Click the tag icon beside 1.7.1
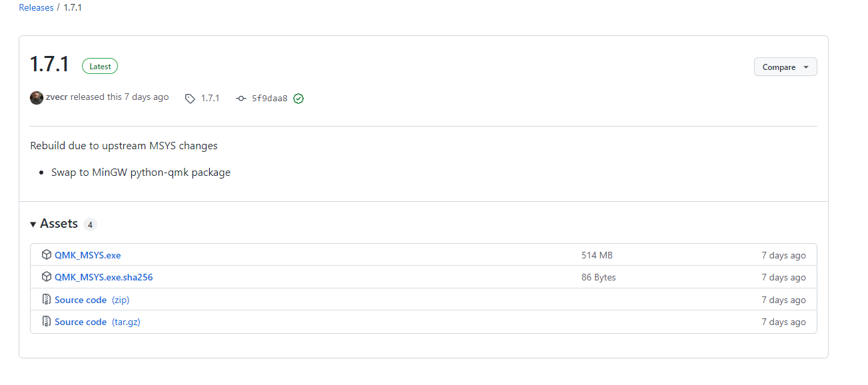 (x=190, y=99)
